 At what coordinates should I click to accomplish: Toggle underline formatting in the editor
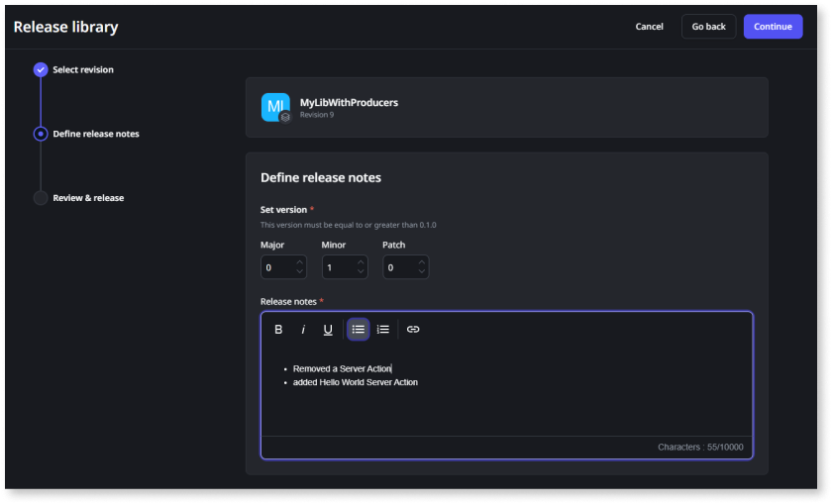click(x=328, y=330)
